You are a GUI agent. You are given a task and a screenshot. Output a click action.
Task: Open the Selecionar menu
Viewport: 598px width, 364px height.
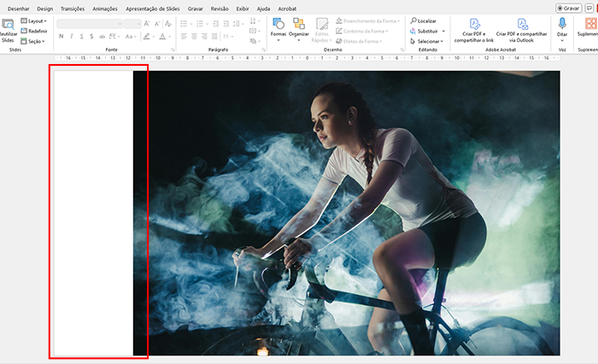pos(427,41)
